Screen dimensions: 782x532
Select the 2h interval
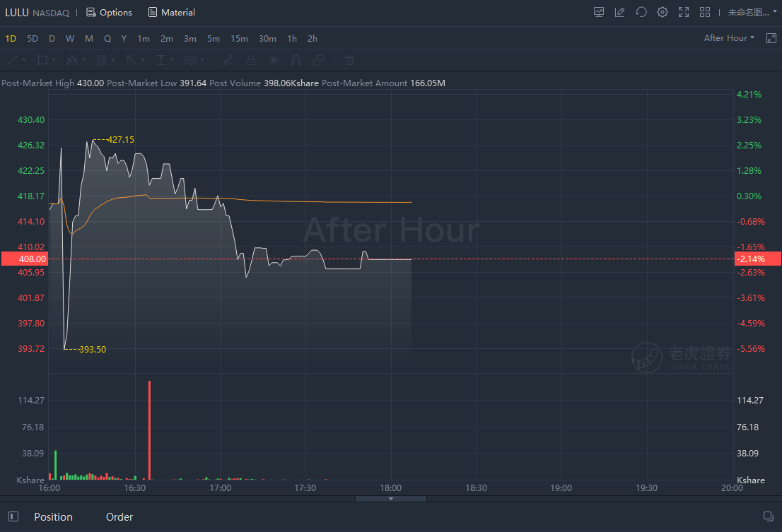(313, 38)
